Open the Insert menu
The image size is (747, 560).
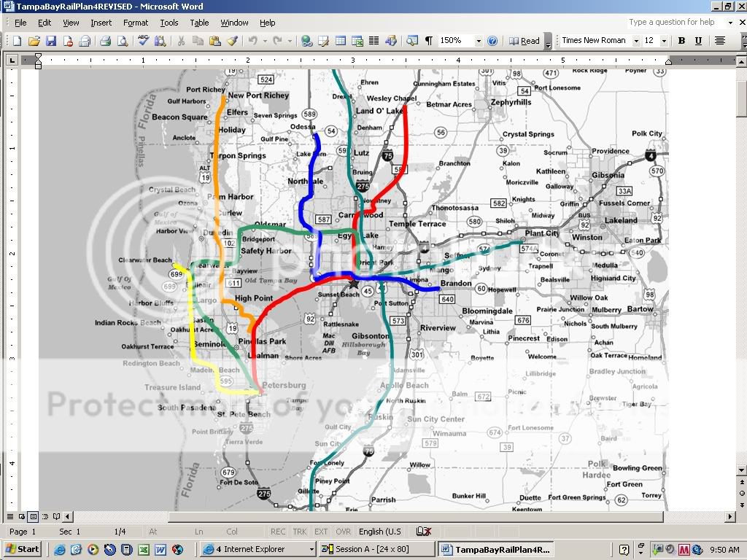103,23
